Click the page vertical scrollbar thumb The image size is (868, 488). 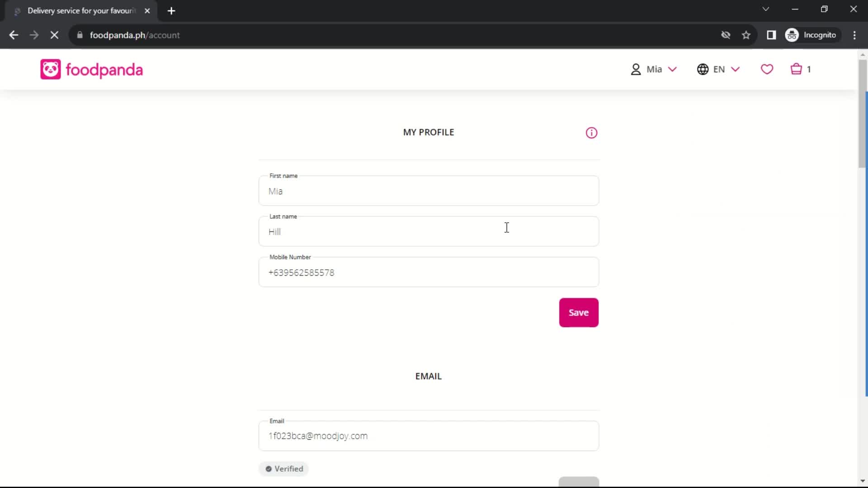[863, 114]
